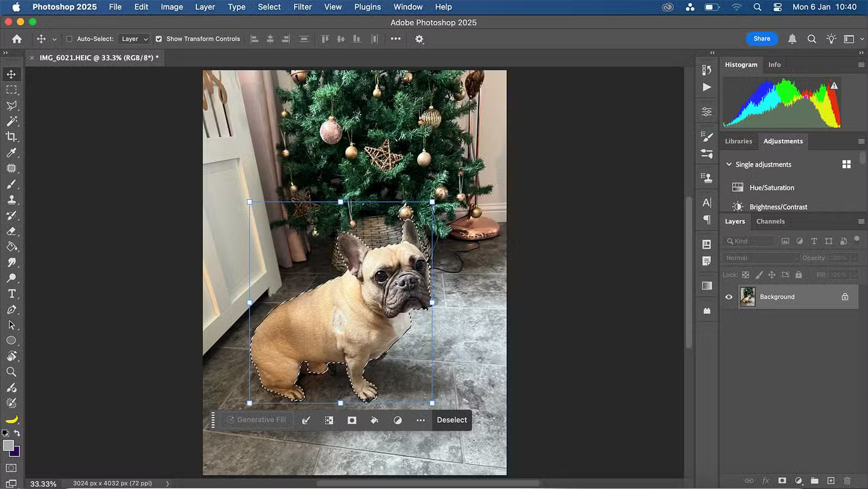Open the Hue/Saturation adjustment
Viewport: 868px width, 489px height.
771,187
